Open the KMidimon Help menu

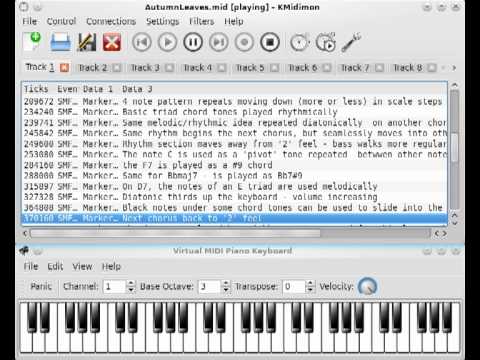[233, 21]
